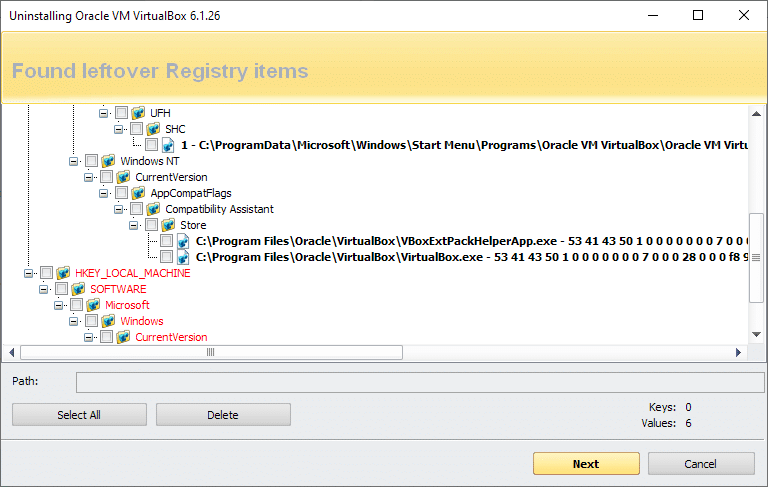Click the Microsoft folder icon
The width and height of the screenshot is (768, 487).
click(x=93, y=305)
